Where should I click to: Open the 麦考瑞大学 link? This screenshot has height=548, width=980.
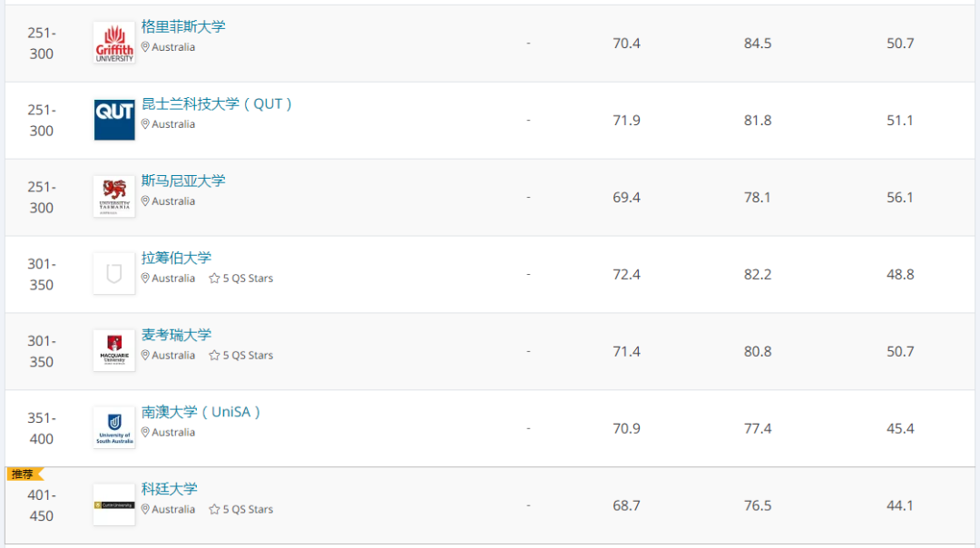[176, 336]
